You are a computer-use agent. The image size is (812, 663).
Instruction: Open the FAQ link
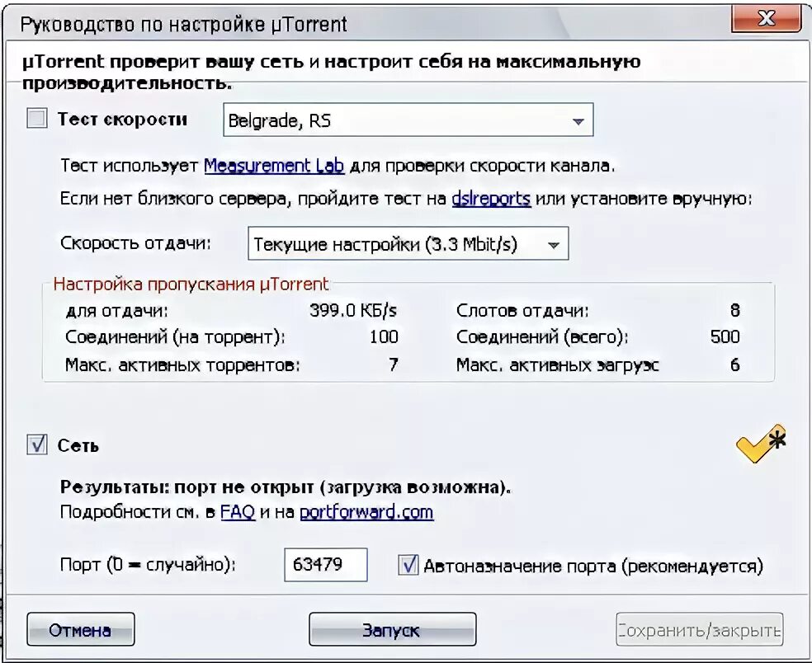tap(238, 512)
